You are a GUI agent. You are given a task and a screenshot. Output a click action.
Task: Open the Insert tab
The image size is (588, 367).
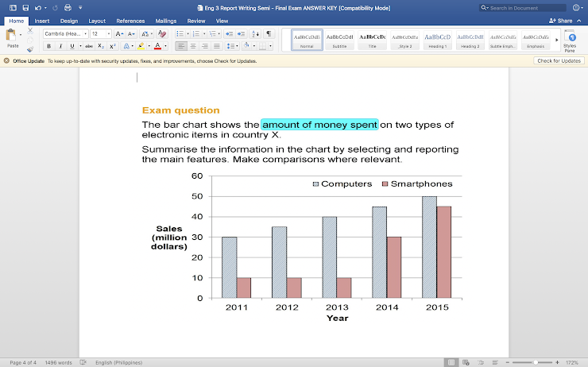point(42,21)
